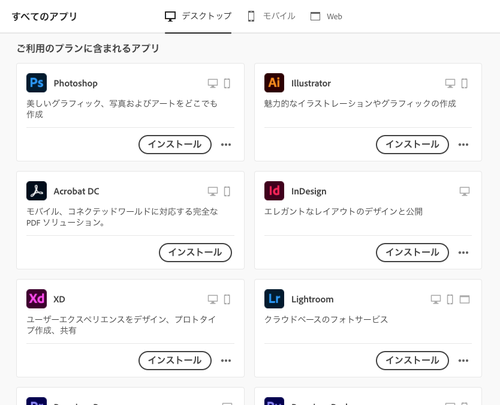This screenshot has width=500, height=405.
Task: Open more options menu for Photoshop
Action: point(226,144)
